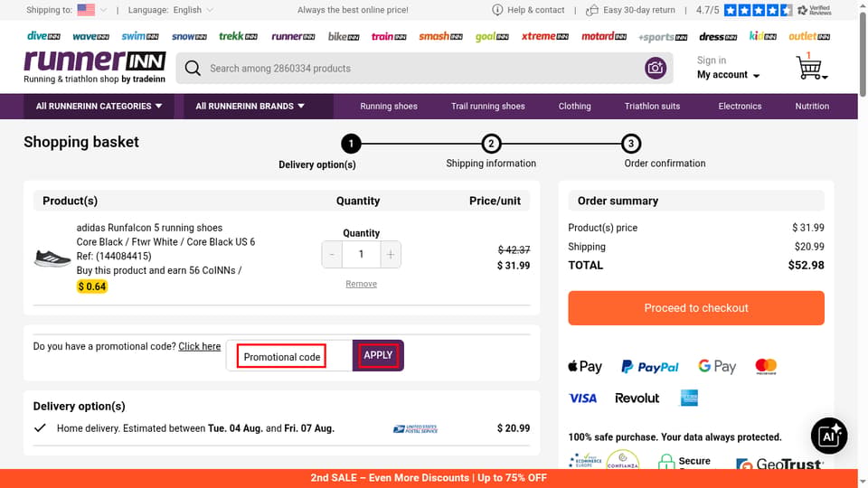Expand the Language English dropdown
The width and height of the screenshot is (868, 488).
tap(209, 10)
